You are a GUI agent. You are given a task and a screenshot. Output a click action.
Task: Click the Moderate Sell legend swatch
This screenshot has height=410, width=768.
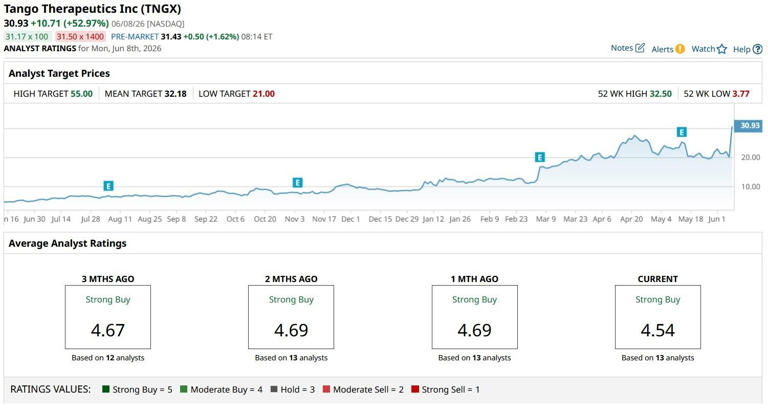[327, 389]
